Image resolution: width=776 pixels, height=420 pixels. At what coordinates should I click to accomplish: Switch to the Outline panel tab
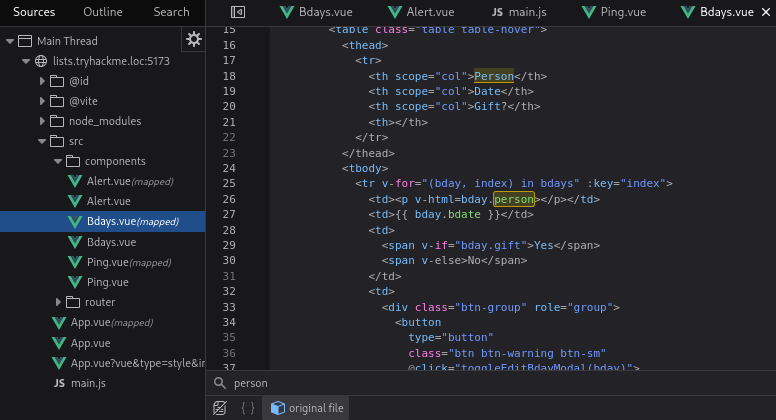(x=102, y=12)
